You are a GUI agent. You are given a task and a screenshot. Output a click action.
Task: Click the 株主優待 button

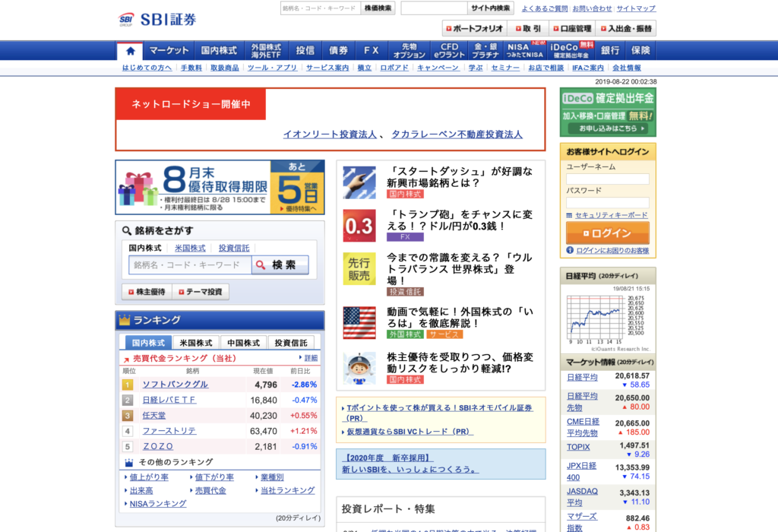tap(147, 292)
